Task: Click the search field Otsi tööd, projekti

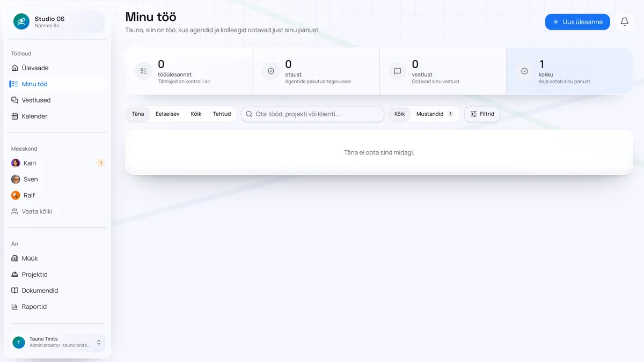Action: [x=313, y=114]
